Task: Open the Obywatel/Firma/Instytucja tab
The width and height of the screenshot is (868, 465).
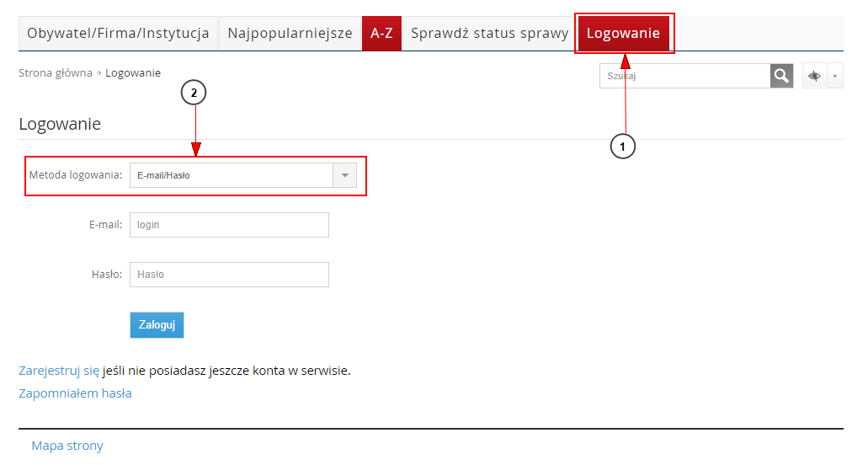Action: click(x=118, y=34)
